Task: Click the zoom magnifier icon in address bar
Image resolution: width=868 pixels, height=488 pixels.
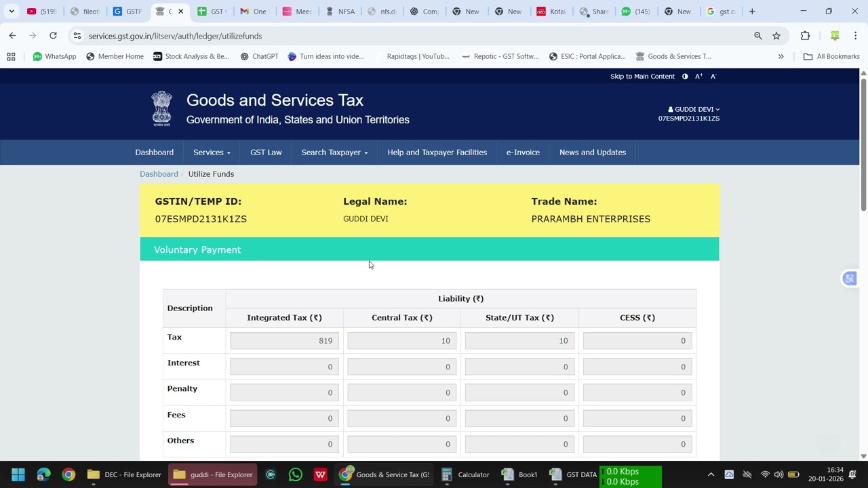Action: point(758,36)
